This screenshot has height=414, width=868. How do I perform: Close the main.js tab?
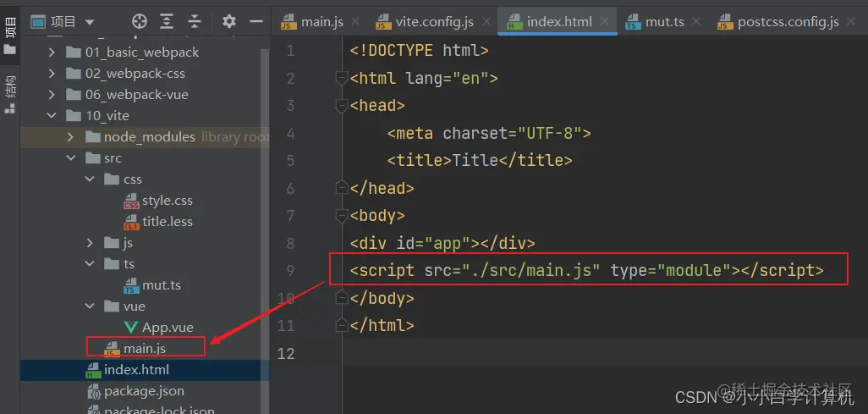pyautogui.click(x=355, y=22)
